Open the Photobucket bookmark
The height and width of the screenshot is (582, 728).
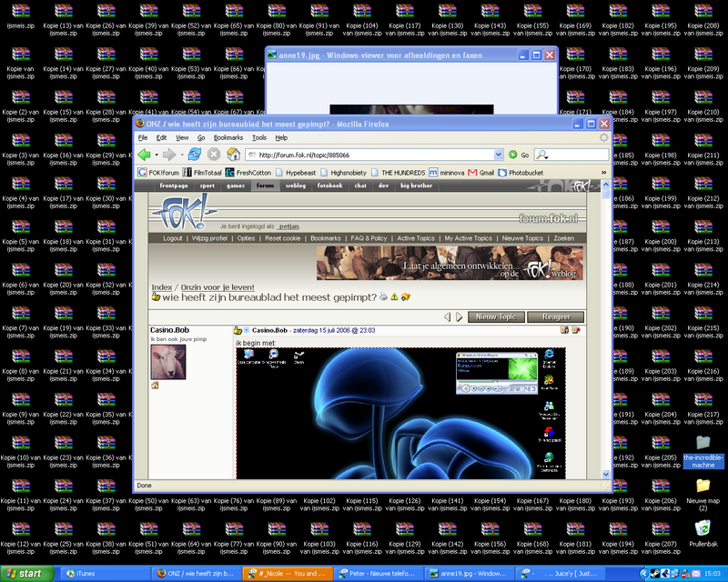tap(521, 173)
